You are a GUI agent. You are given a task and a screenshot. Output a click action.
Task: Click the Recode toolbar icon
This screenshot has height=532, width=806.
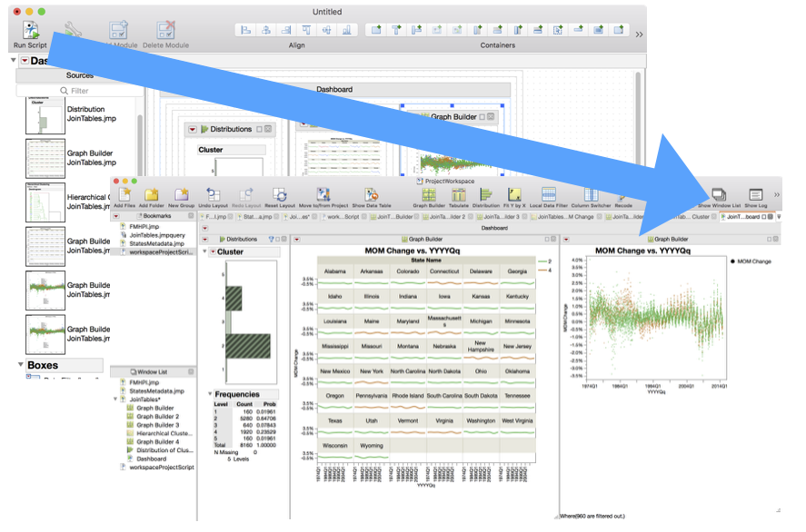(x=622, y=196)
